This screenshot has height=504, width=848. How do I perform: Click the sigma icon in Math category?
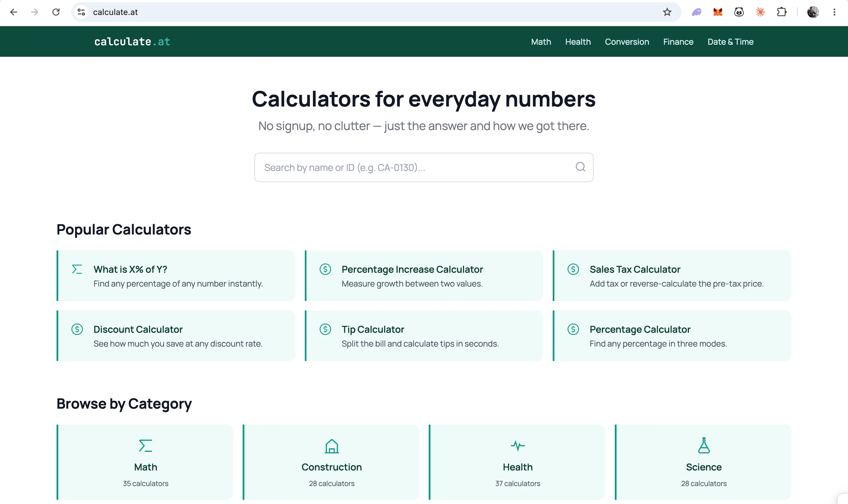click(x=145, y=445)
